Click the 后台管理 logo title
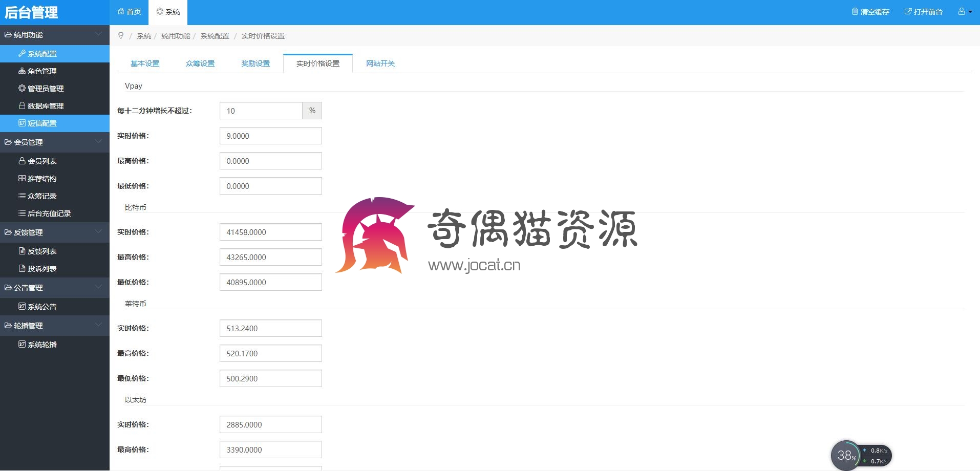 click(x=31, y=12)
